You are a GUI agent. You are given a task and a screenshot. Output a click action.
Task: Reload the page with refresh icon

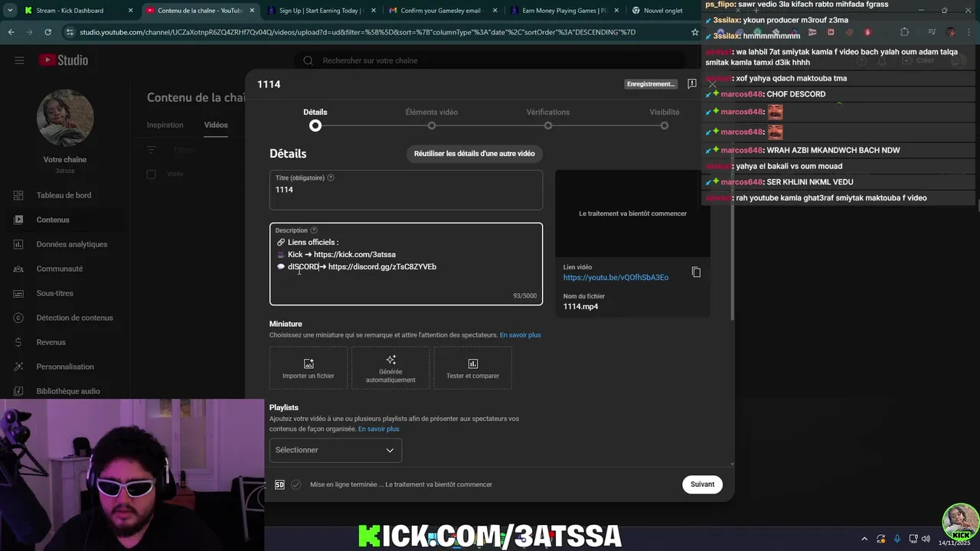47,32
